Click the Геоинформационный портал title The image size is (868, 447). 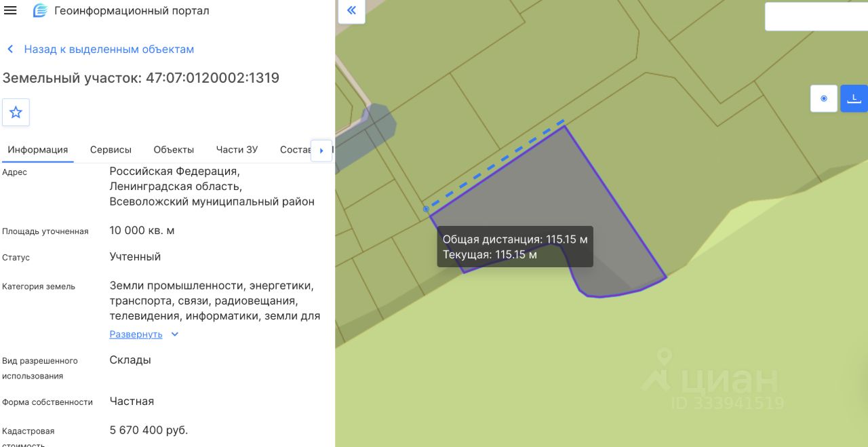[132, 11]
